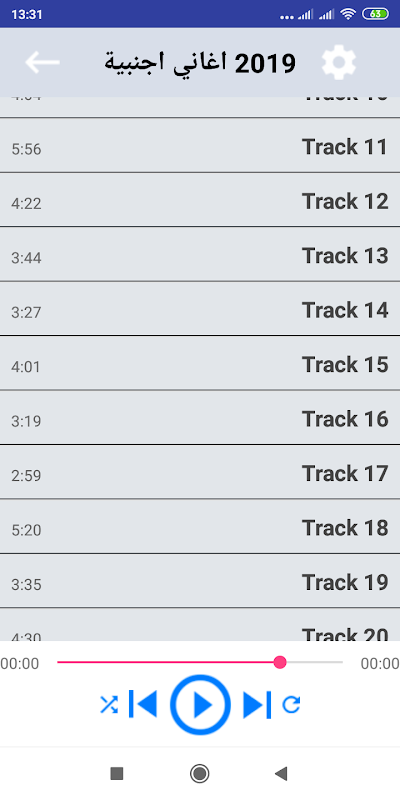Screen dimensions: 400x800
Task: Toggle shuffle playback mode
Action: [x=109, y=705]
